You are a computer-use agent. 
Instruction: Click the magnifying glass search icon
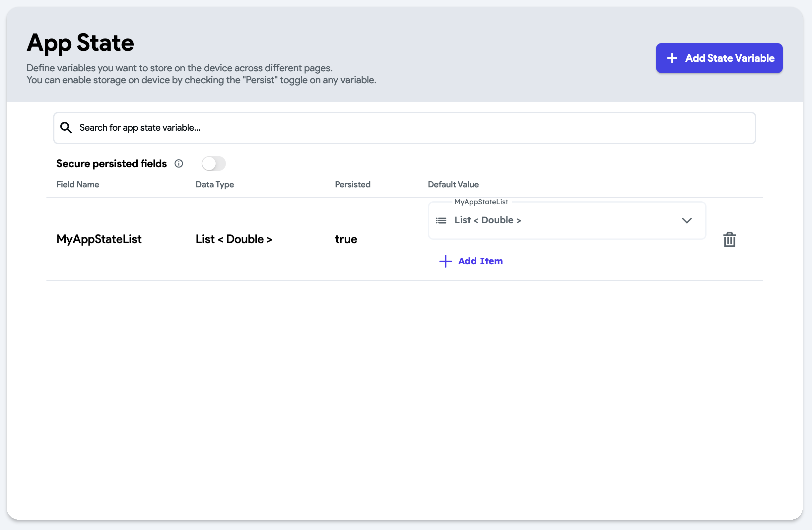coord(66,128)
